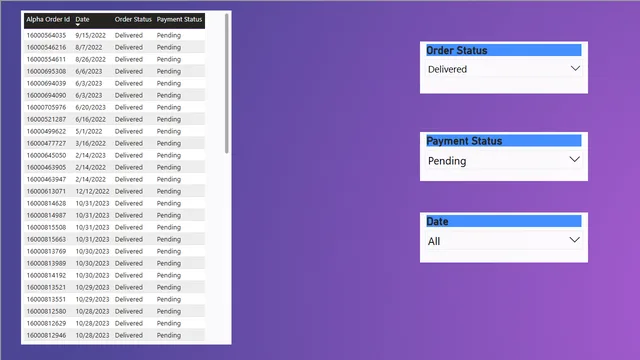640x360 pixels.
Task: Select order 16000813521 cell
Action: [46, 287]
